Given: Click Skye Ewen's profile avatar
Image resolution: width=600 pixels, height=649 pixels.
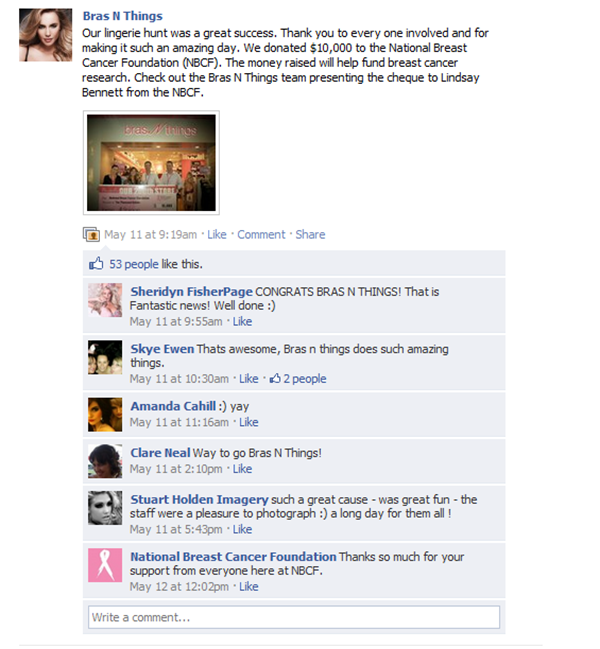Looking at the screenshot, I should pos(105,357).
